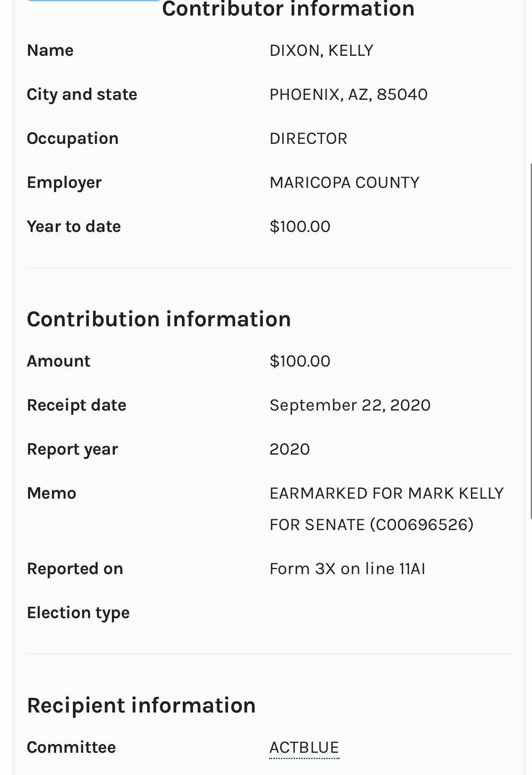
Task: Open the ACTBLUE committee link
Action: click(x=304, y=747)
